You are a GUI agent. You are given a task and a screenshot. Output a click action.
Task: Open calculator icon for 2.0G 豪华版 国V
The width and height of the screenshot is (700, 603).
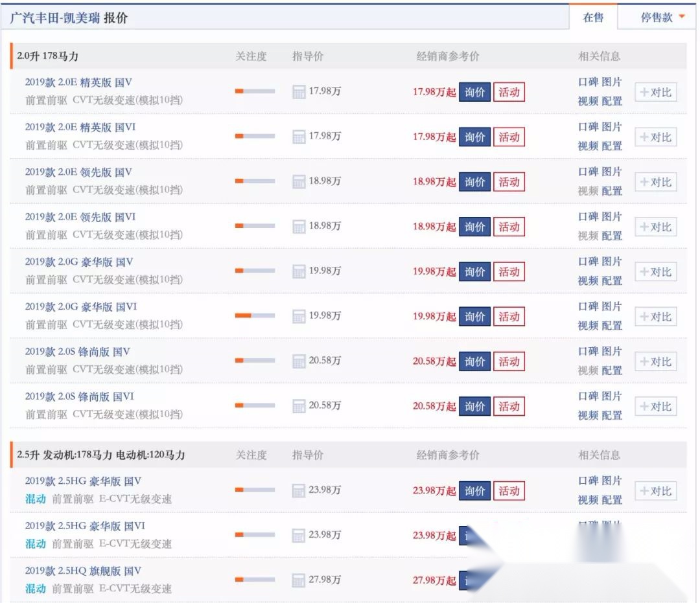tap(299, 271)
